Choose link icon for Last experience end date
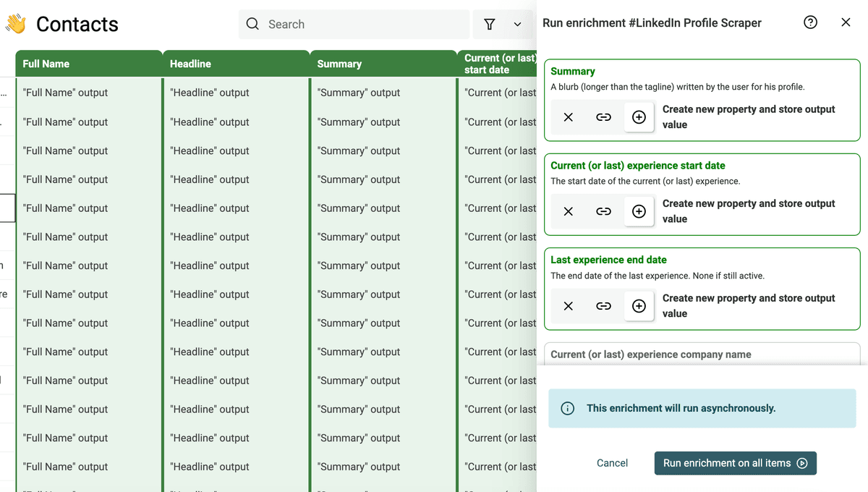This screenshot has width=868, height=492. coord(603,306)
